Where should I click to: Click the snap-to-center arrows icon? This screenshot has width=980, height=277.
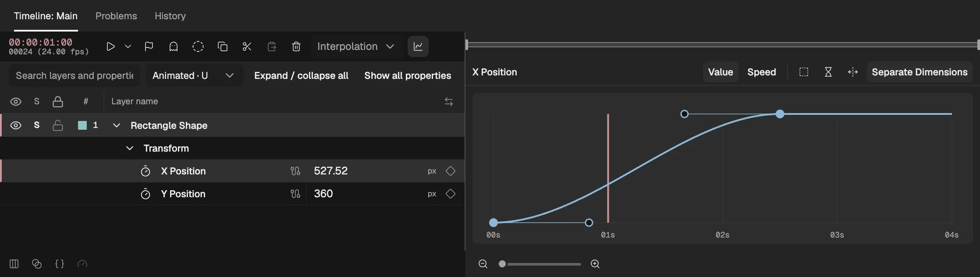tap(853, 72)
